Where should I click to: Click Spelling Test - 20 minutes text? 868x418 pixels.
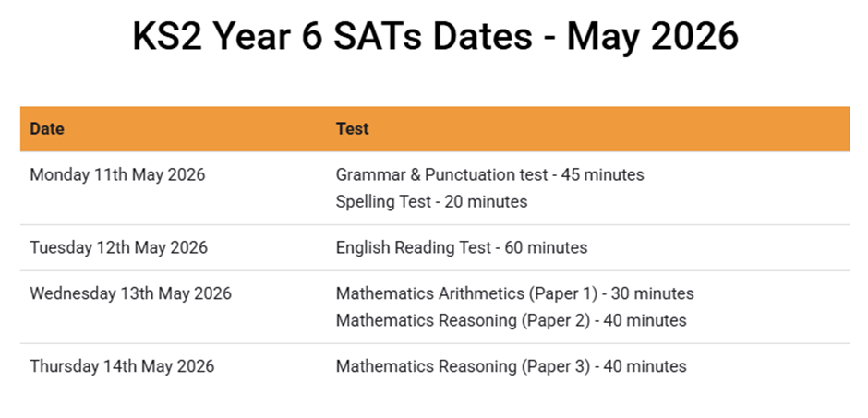(431, 202)
